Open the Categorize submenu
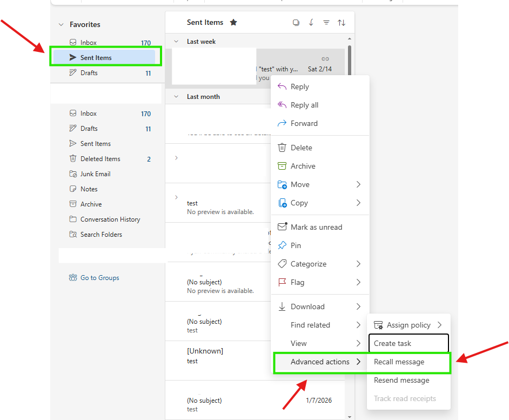Viewport: 509px width, 420px height. pos(320,264)
